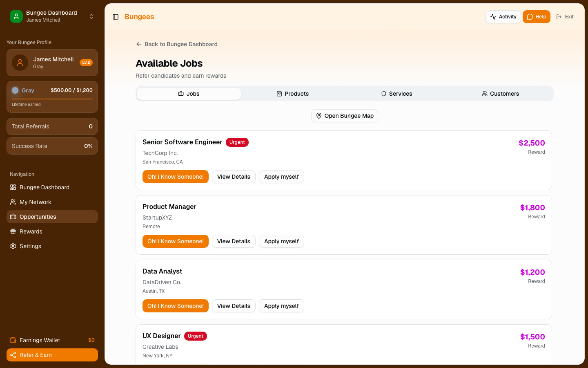This screenshot has height=368, width=588.
Task: Click the Refer & Earn button
Action: pyautogui.click(x=52, y=355)
